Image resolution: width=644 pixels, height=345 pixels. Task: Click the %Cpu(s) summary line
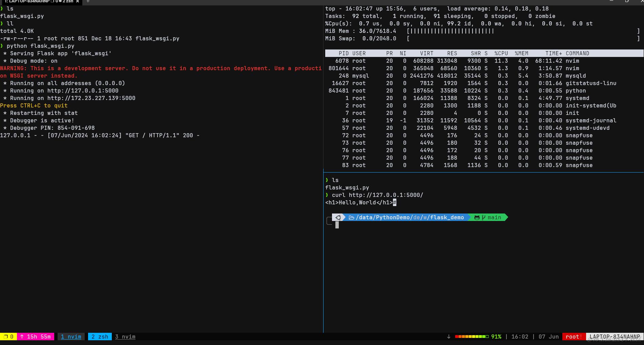pos(459,23)
